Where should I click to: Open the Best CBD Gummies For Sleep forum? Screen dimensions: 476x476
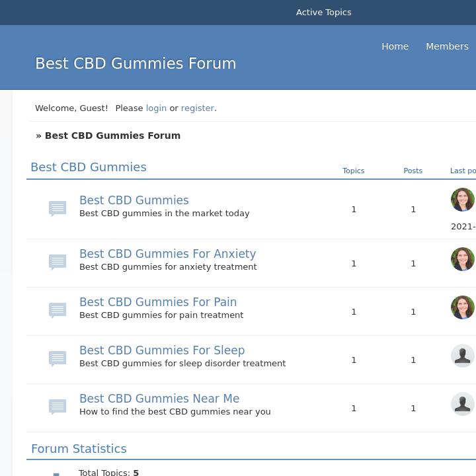tap(162, 350)
